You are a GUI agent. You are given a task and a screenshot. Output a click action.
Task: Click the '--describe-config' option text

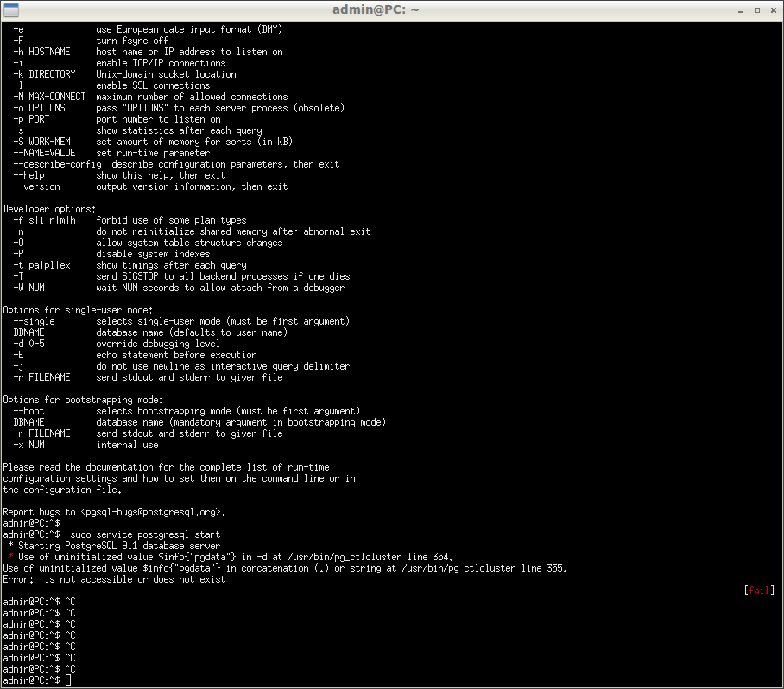(x=57, y=164)
